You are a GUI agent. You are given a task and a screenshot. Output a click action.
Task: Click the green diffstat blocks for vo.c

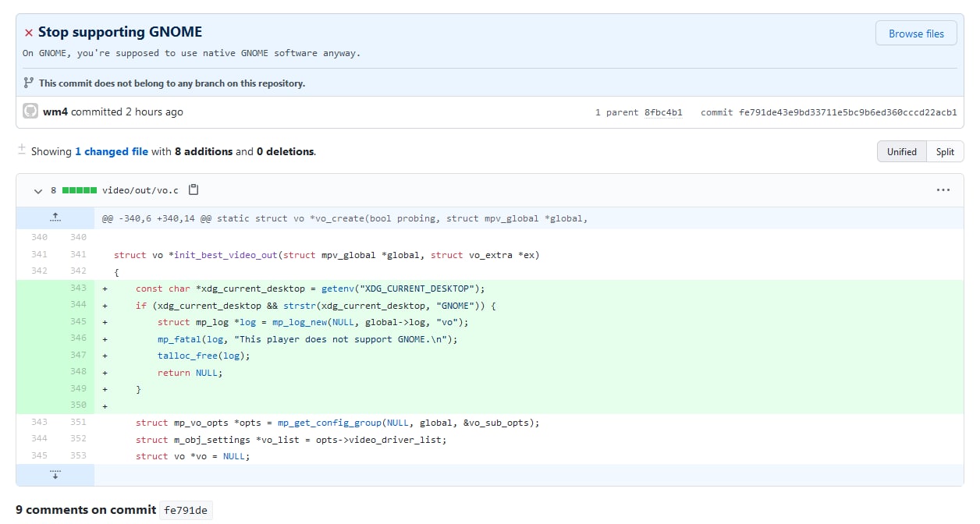80,190
